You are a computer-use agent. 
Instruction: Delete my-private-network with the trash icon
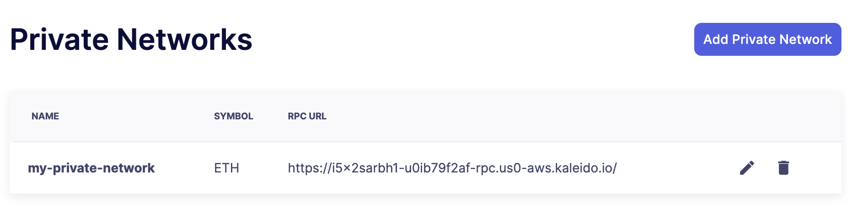pos(783,168)
